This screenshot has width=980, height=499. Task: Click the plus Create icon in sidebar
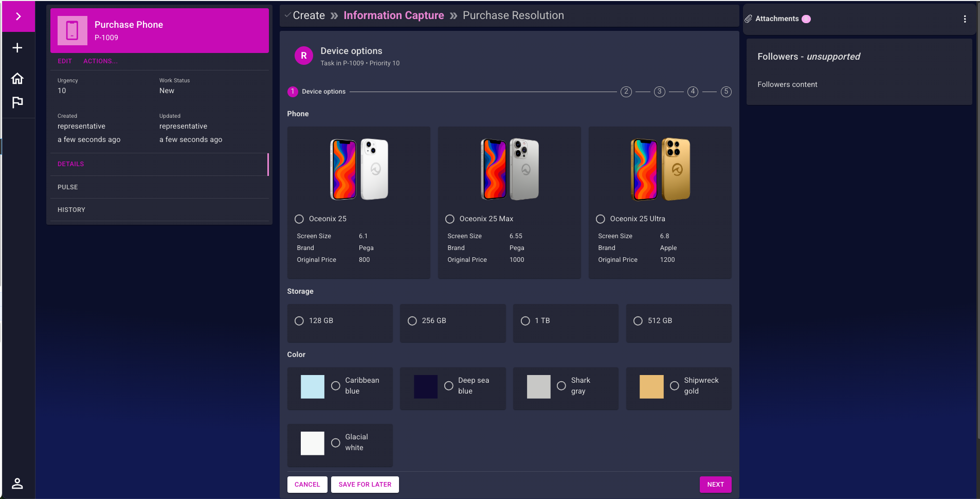pyautogui.click(x=17, y=48)
